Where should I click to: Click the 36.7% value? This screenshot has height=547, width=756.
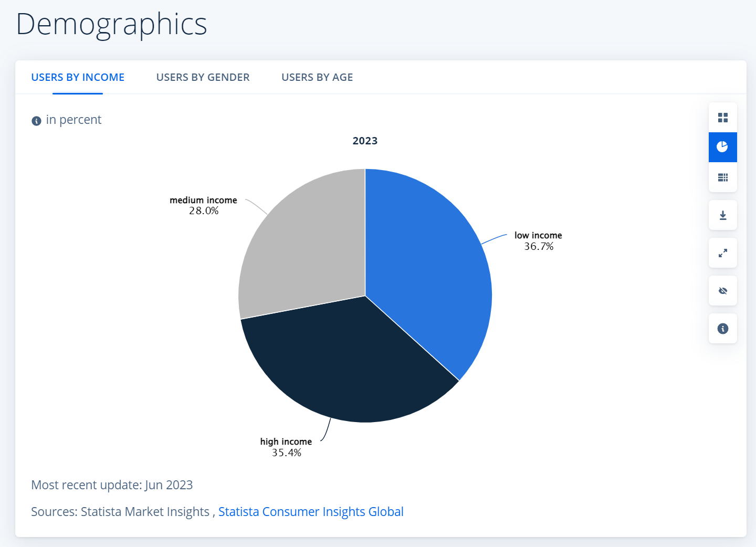pyautogui.click(x=539, y=246)
